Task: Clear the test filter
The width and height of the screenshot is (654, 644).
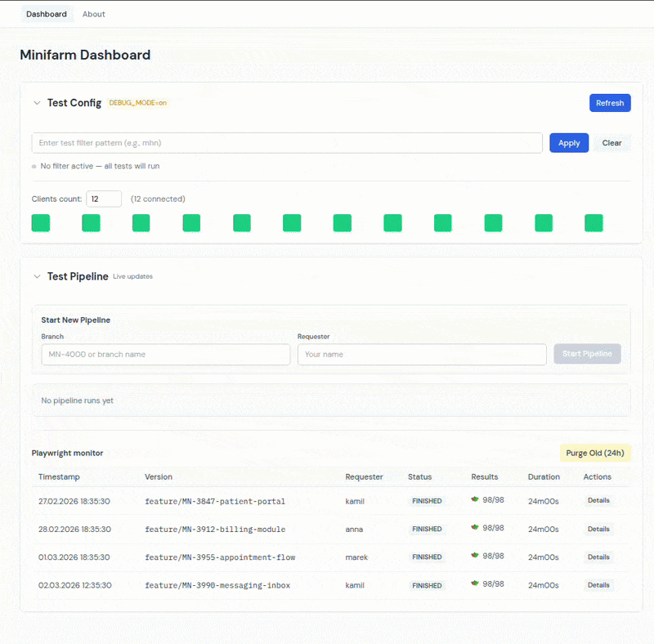Action: [611, 143]
